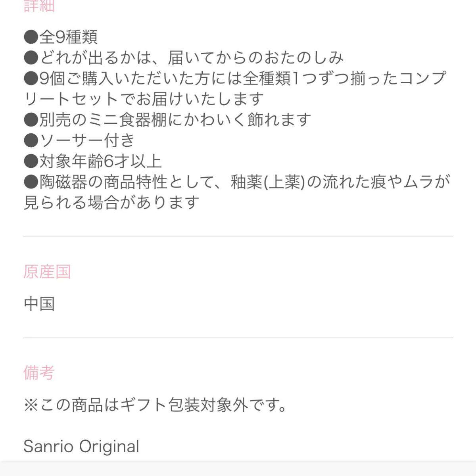Click the bullet mark before ソーサー付き
476x476 pixels.
31,141
